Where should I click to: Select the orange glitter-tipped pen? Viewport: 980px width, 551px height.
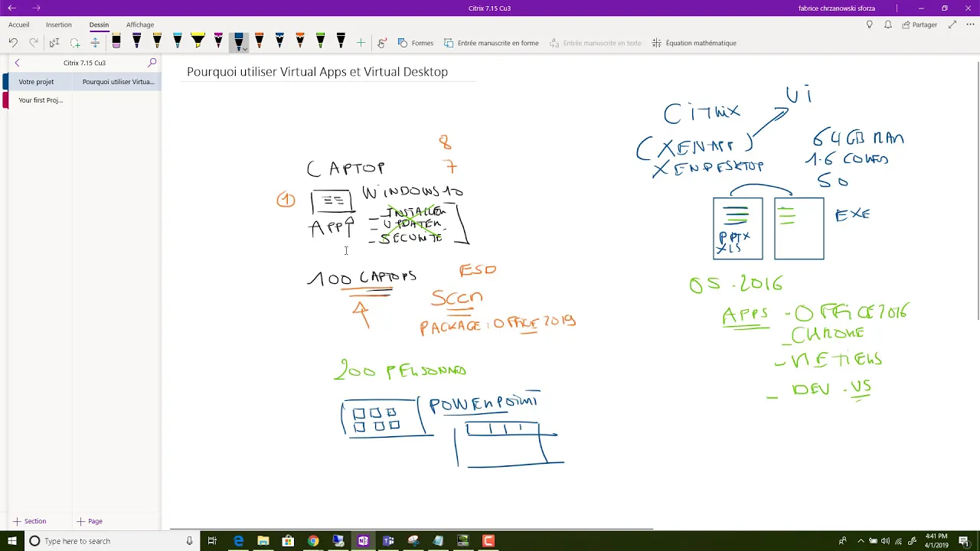pos(299,41)
